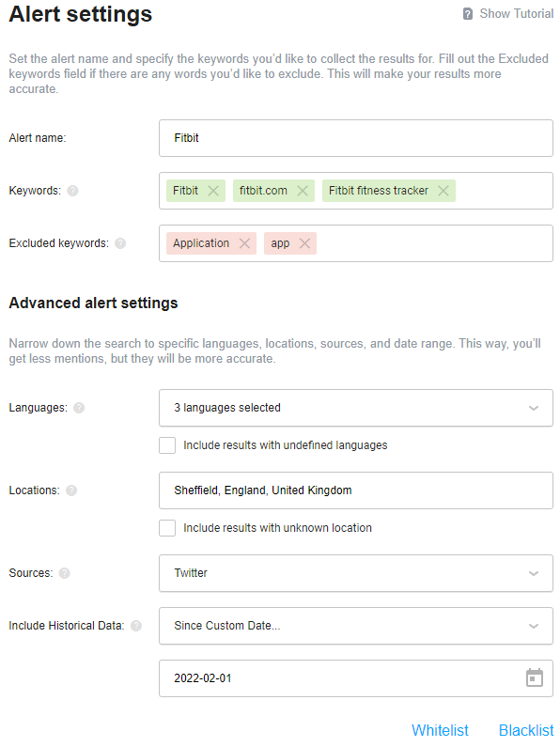Click the Locations help icon
This screenshot has width=560, height=747.
71,490
